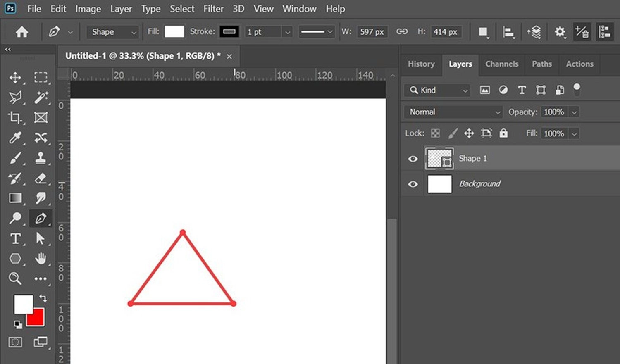Select the Zoom tool
620x364 pixels.
tap(15, 278)
